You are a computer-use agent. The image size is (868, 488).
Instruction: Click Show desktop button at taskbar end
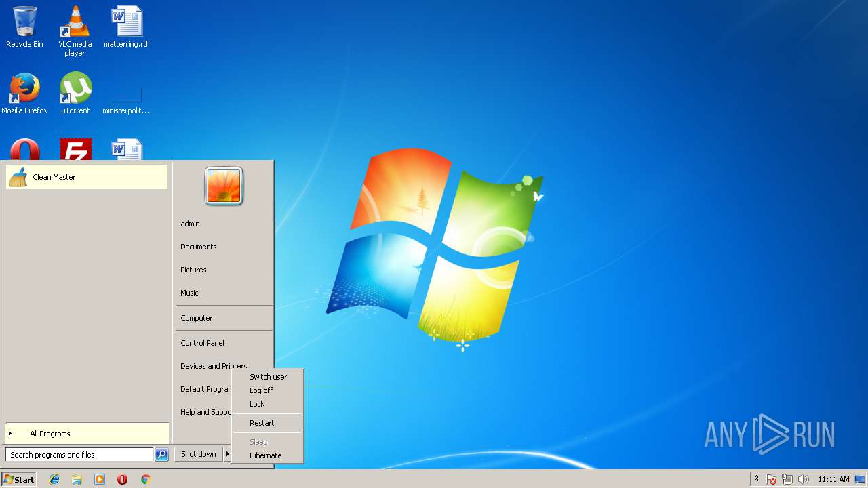tap(861, 479)
